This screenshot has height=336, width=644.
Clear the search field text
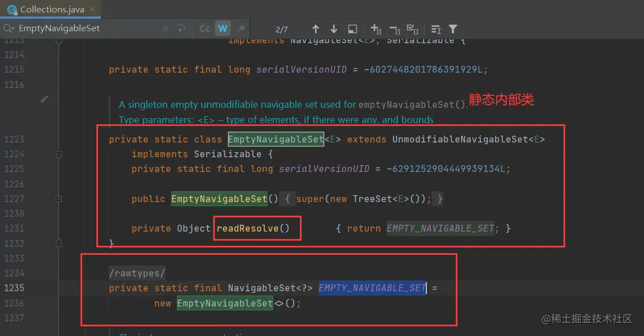(x=166, y=29)
